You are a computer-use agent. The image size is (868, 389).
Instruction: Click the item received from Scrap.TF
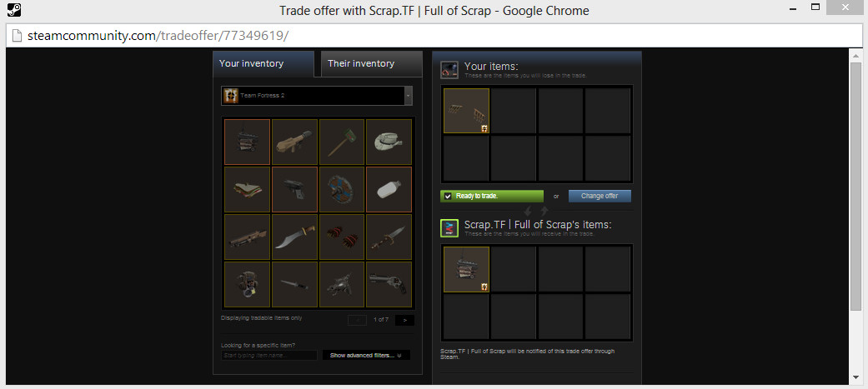pyautogui.click(x=466, y=269)
